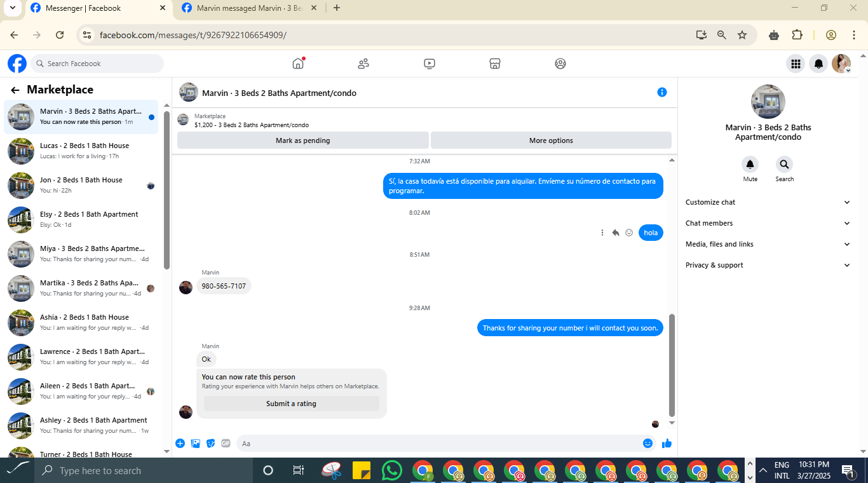Open Martika 3 Beds 2 Baths chat
This screenshot has height=483, width=868.
(x=81, y=289)
